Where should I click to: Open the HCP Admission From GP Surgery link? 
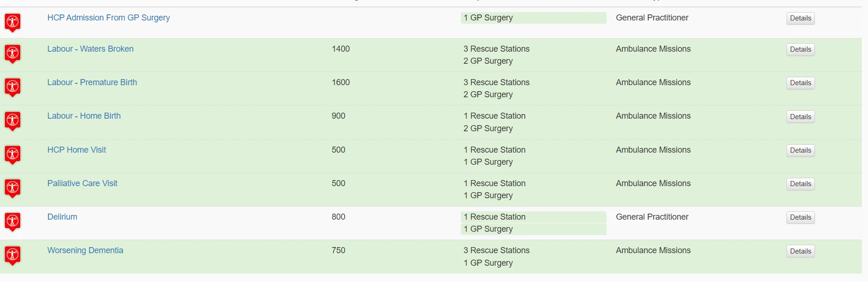[x=109, y=18]
